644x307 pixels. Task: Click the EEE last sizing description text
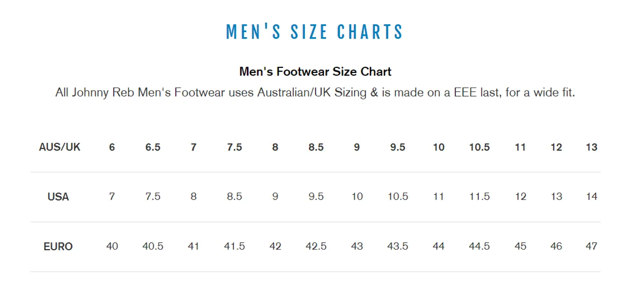pyautogui.click(x=315, y=93)
